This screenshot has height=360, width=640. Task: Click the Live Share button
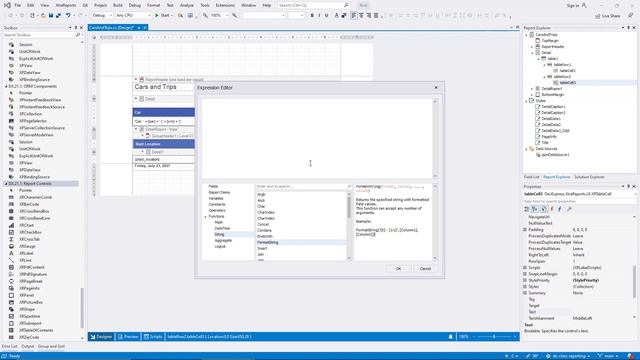tap(608, 16)
